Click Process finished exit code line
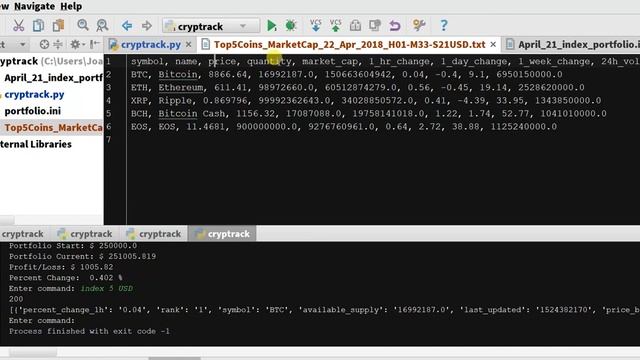 [89, 331]
